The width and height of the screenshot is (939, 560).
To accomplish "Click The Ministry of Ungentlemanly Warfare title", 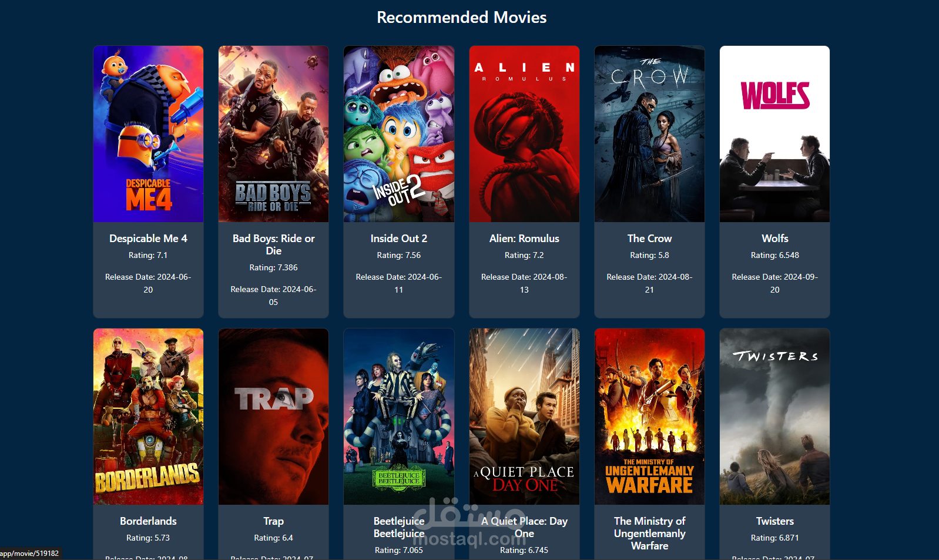I will [649, 534].
